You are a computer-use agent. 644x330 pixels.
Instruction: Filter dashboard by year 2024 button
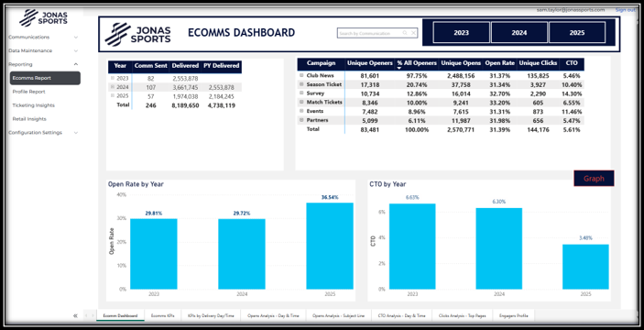(x=519, y=33)
